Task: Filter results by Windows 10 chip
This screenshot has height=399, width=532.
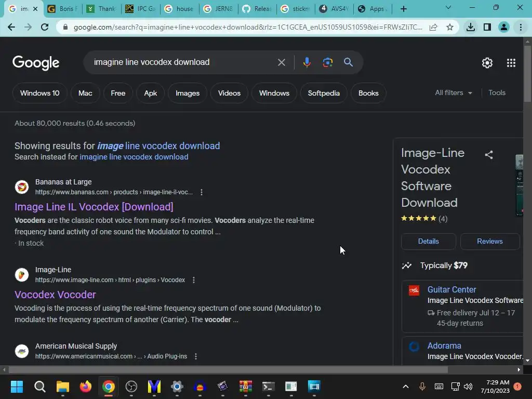Action: (x=39, y=94)
